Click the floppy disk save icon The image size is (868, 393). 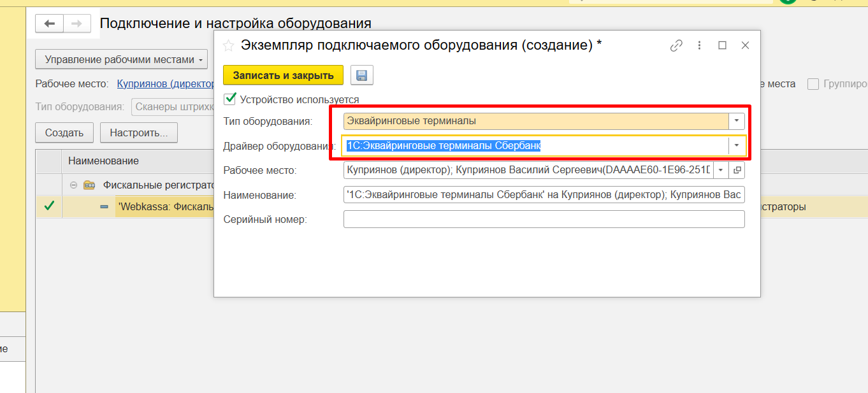[362, 75]
